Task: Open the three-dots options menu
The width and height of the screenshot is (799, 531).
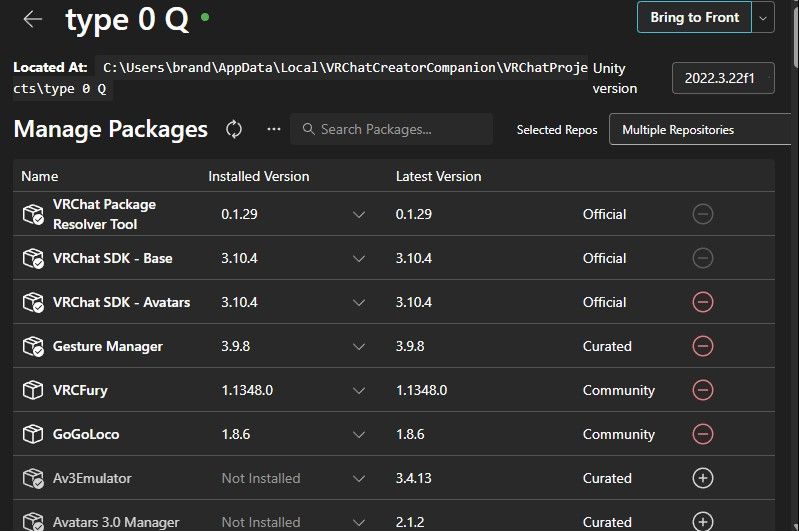Action: pos(274,129)
